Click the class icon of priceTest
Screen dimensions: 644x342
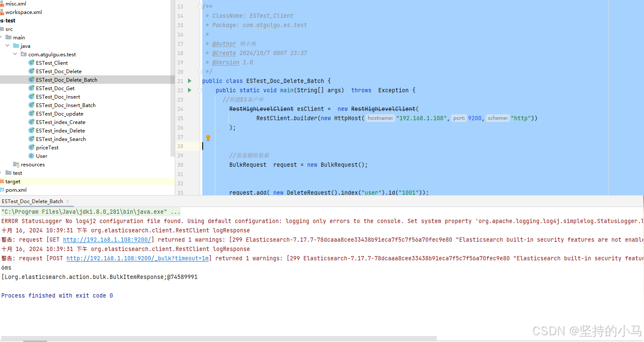pyautogui.click(x=31, y=147)
